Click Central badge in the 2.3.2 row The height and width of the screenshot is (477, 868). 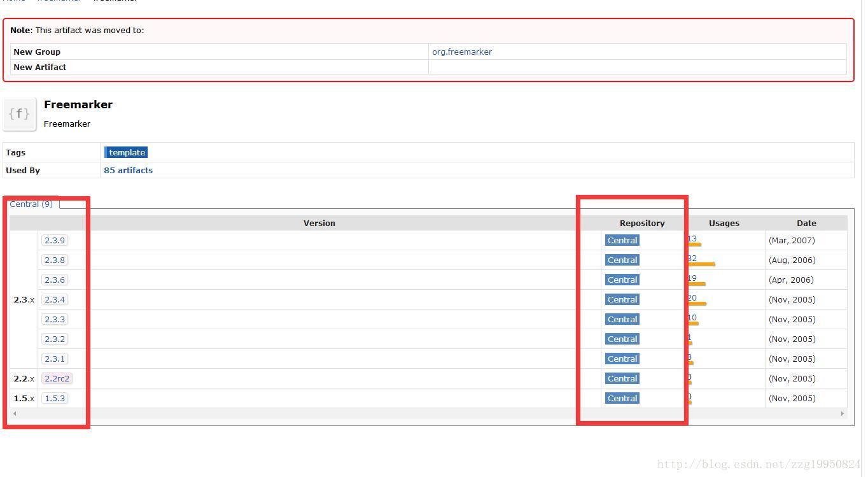click(x=622, y=339)
